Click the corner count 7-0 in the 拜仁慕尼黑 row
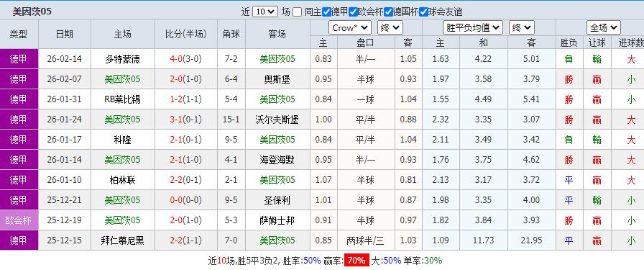This screenshot has height=270, width=644. (x=231, y=240)
